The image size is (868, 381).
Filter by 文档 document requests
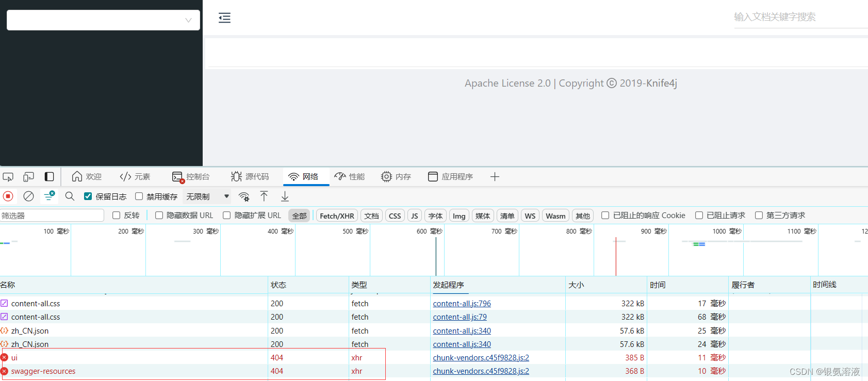371,216
